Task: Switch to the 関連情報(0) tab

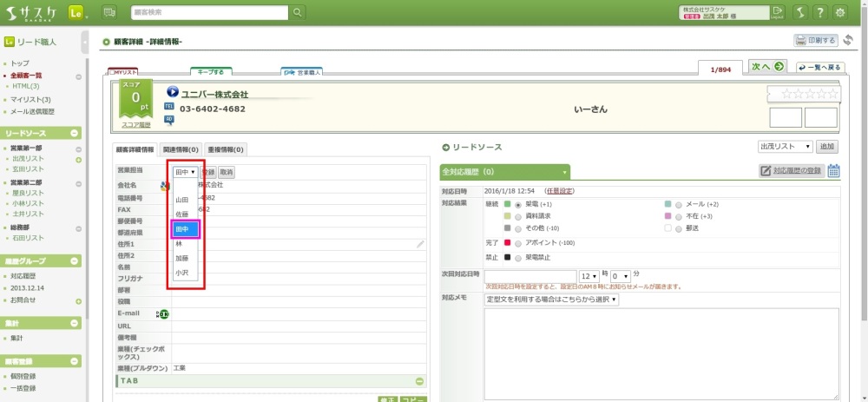Action: coord(181,149)
